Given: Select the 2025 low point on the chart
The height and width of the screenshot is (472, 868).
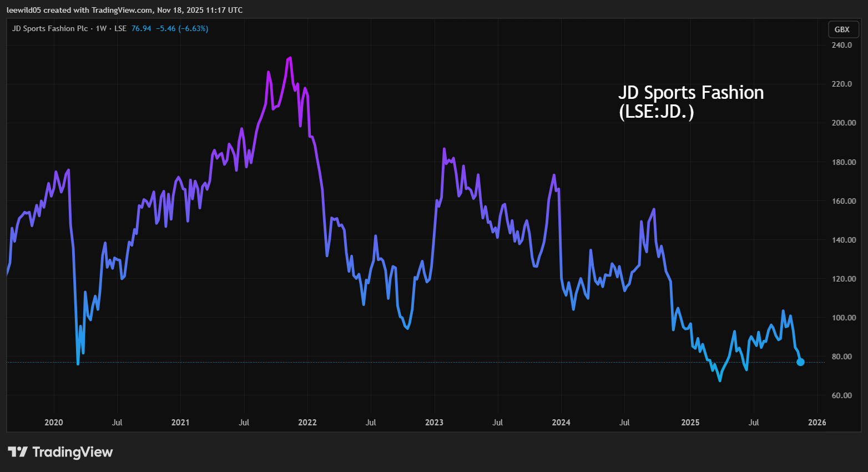Looking at the screenshot, I should click(720, 381).
